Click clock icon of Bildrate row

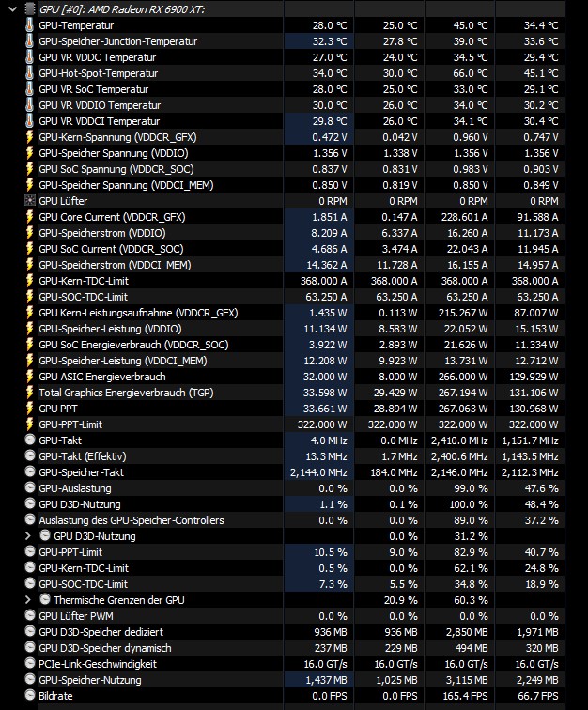(30, 695)
